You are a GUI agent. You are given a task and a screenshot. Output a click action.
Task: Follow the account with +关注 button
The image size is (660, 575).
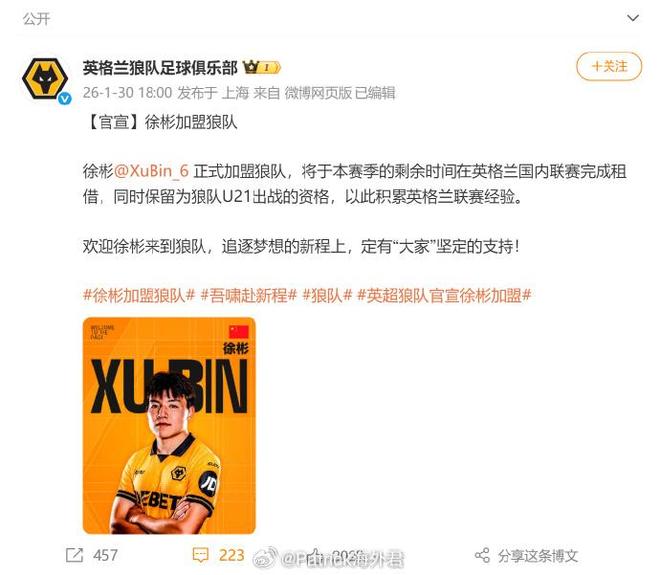(x=609, y=67)
